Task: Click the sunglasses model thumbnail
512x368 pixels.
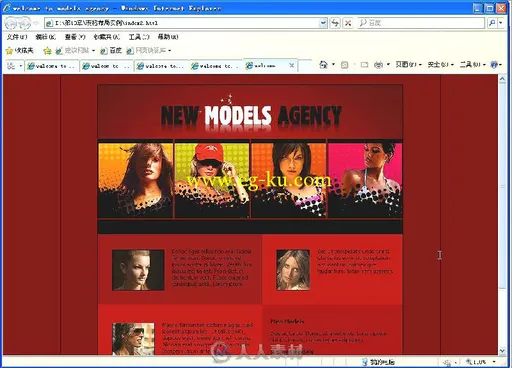Action: (x=133, y=339)
